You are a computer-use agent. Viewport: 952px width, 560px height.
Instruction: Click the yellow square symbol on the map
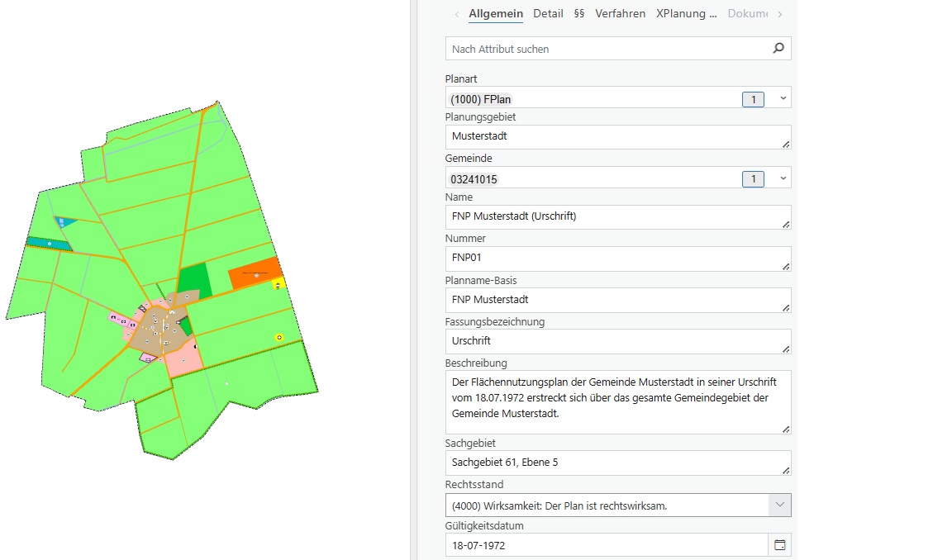tap(278, 284)
